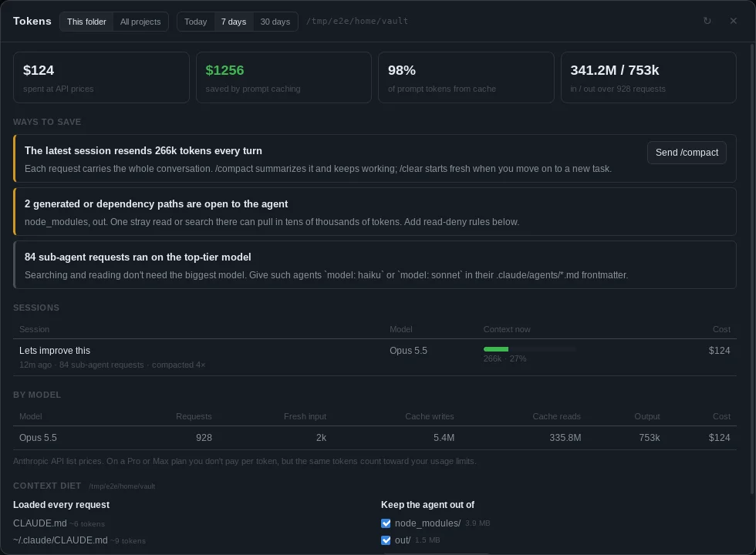
Task: Click the latest session resends 266k tokens tip
Action: coord(375,159)
